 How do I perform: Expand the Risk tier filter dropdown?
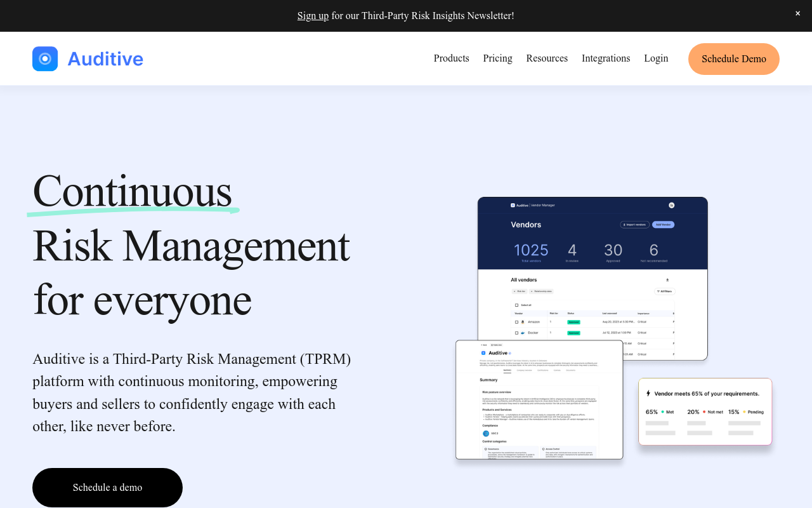519,291
